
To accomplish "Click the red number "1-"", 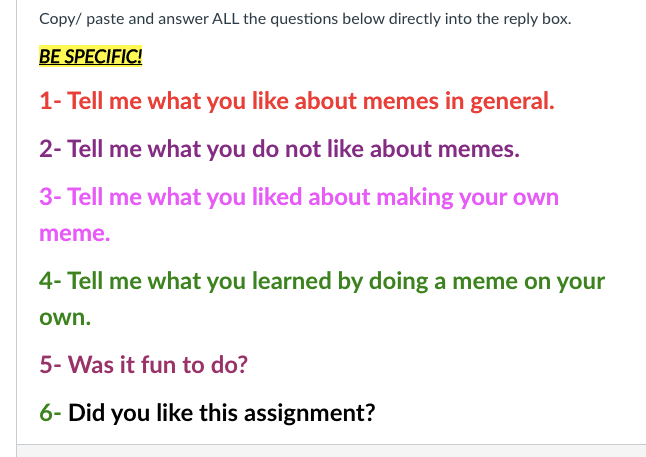I will [x=50, y=102].
